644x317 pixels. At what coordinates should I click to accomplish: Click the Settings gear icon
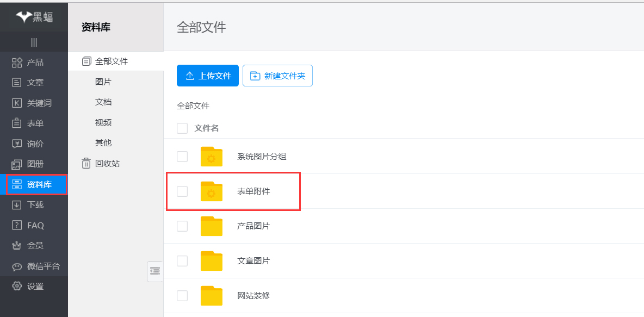pyautogui.click(x=17, y=287)
